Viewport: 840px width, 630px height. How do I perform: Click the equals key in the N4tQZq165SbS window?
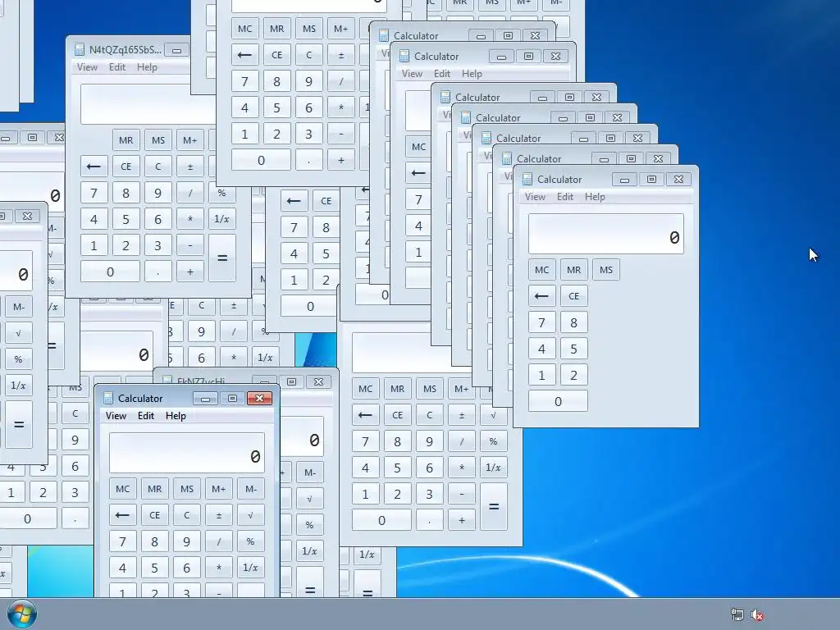[221, 258]
